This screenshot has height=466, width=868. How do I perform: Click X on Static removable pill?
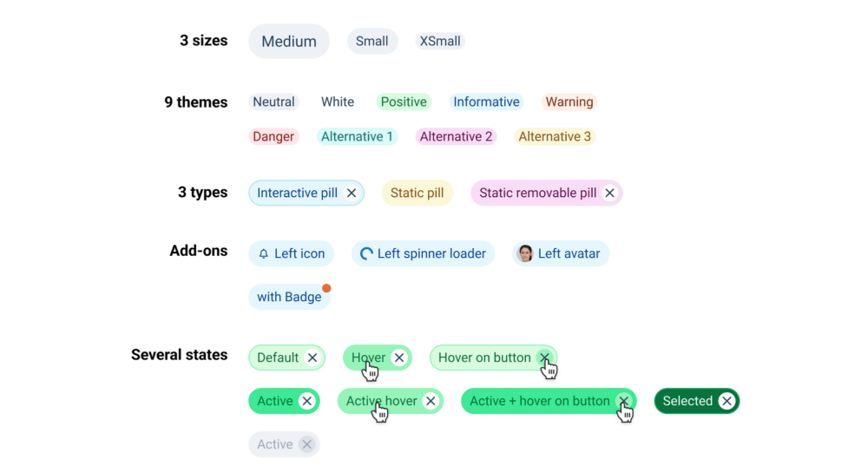(609, 194)
